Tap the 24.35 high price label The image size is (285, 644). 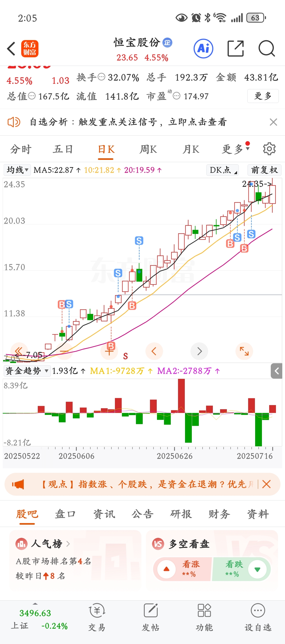tap(257, 184)
